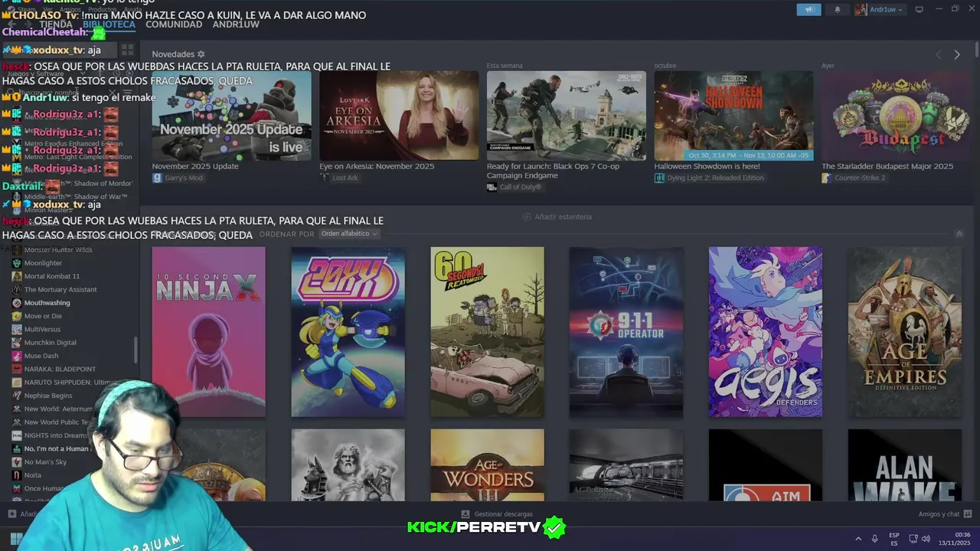Click the Noita game icon
The image size is (980, 551).
pos(17,475)
